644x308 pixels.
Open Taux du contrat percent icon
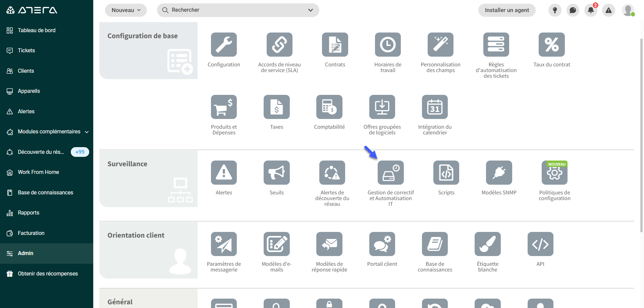[552, 45]
